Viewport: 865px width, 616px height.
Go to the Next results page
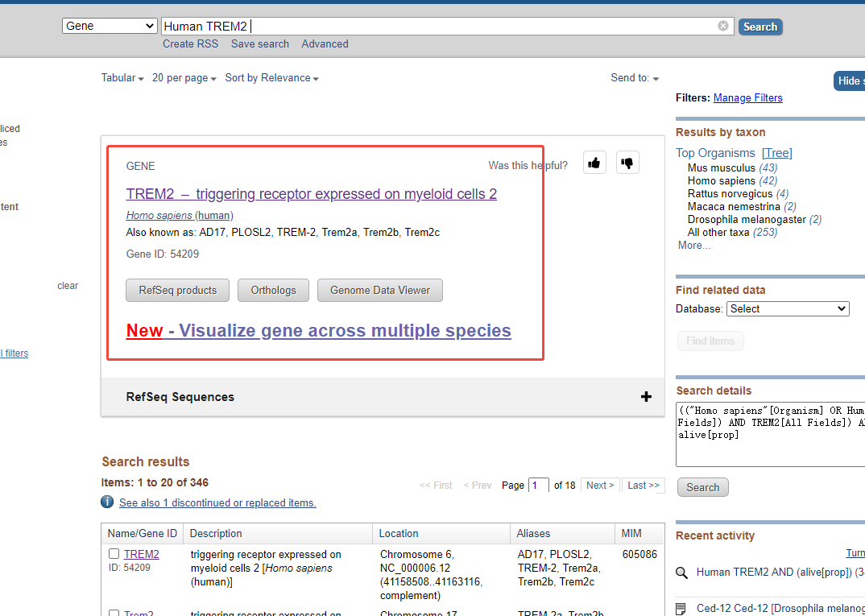[x=600, y=486]
